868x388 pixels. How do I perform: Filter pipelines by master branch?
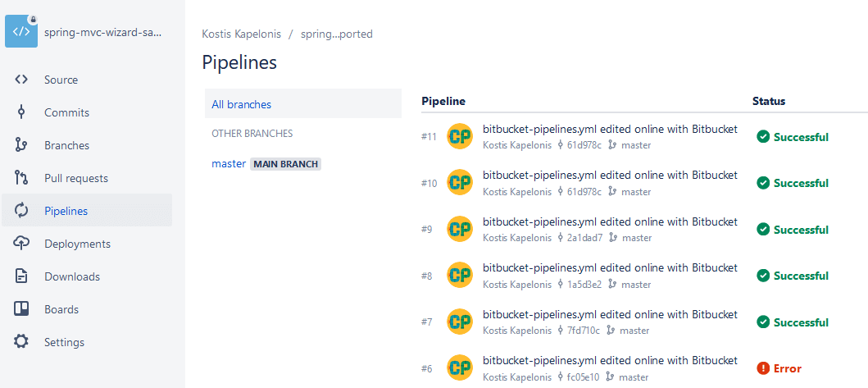point(229,163)
